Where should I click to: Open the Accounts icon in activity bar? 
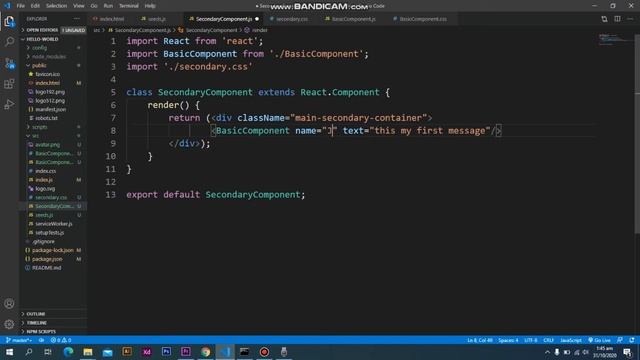tap(9, 303)
